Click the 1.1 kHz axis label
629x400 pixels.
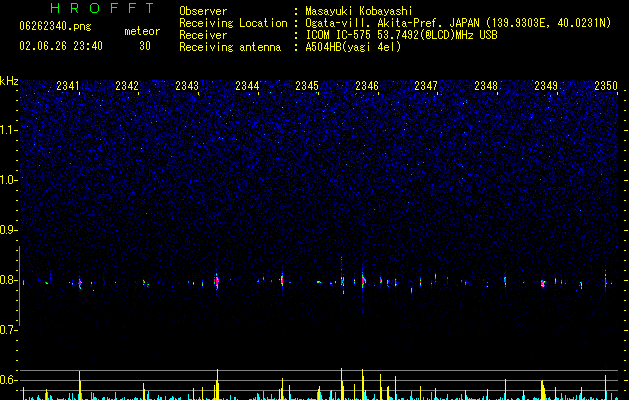(x=9, y=130)
